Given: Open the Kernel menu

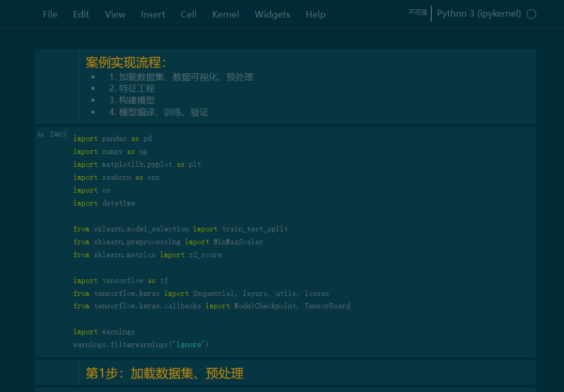Looking at the screenshot, I should (x=226, y=14).
